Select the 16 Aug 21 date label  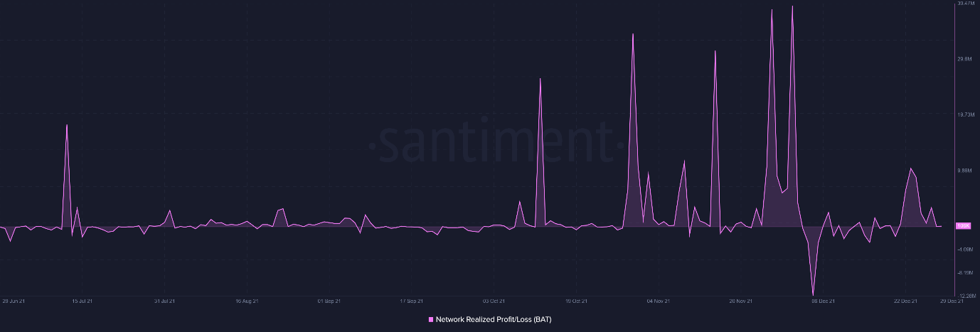[x=246, y=301]
